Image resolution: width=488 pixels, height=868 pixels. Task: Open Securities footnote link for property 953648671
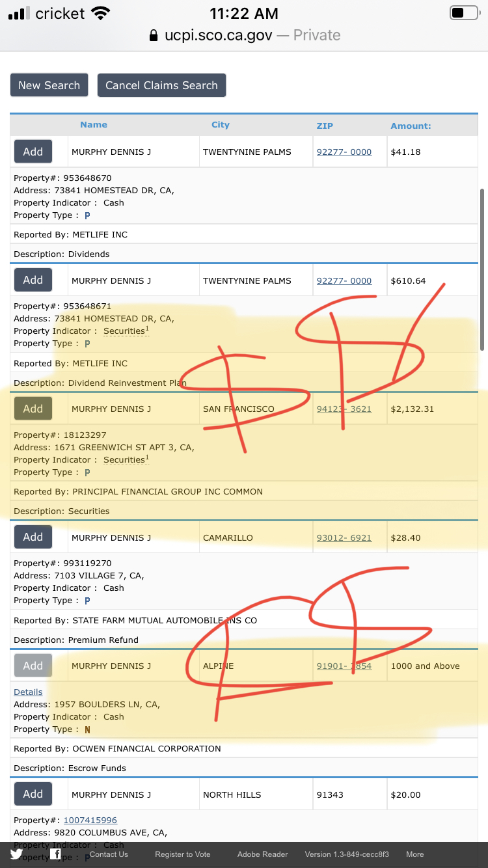click(126, 331)
